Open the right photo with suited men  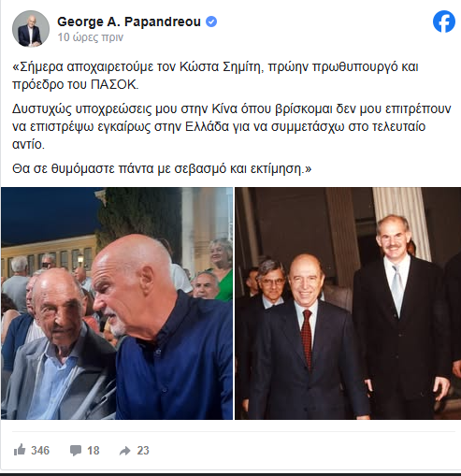(x=348, y=303)
